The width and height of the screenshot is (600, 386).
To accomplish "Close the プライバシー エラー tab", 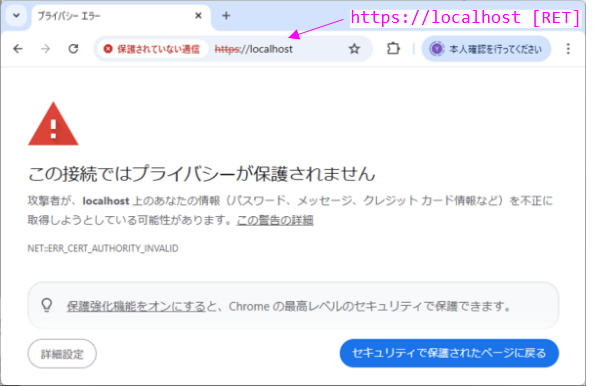I will (x=198, y=16).
